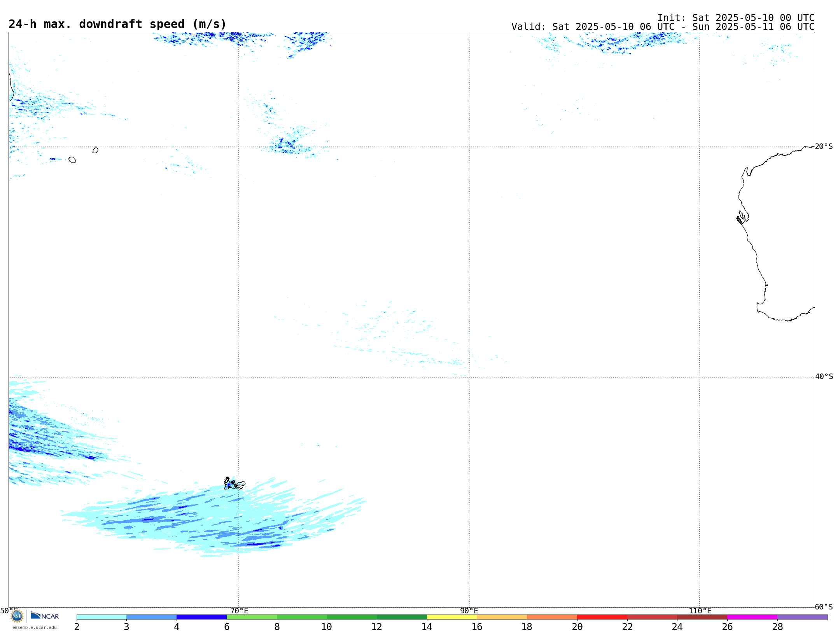Screen dimensions: 840x632
Task: Pick the brown 24–26 m/s colorbar segment
Action: click(x=702, y=617)
